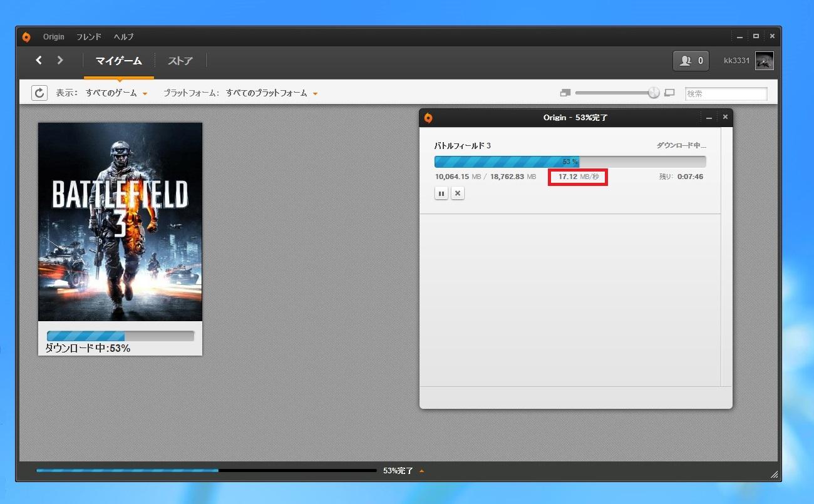Click the Origin logo in the download window

tap(428, 118)
